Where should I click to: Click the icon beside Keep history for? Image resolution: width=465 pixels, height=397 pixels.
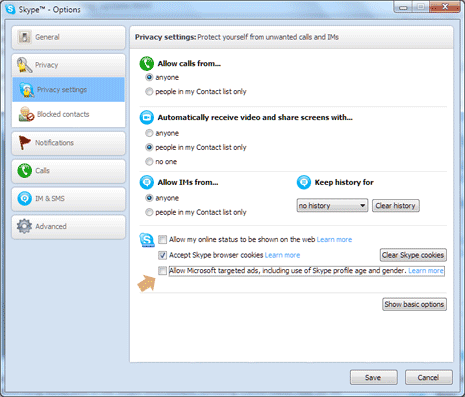(304, 182)
